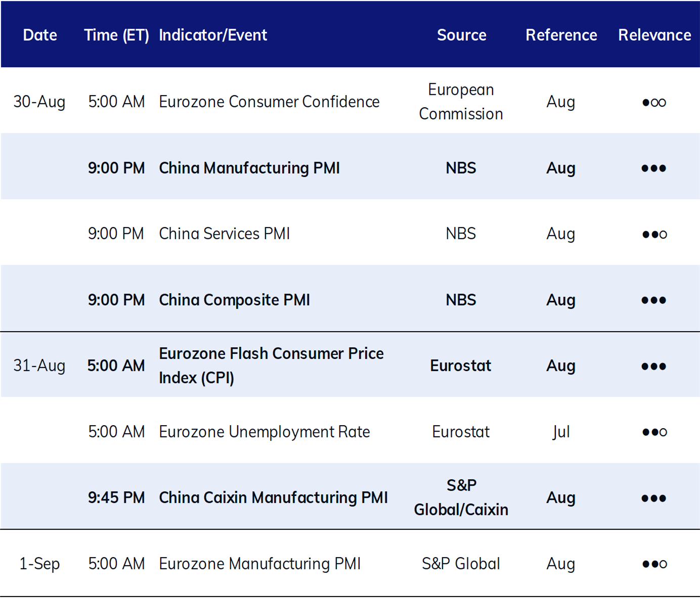
Task: Select the Relevance column header
Action: (x=654, y=35)
